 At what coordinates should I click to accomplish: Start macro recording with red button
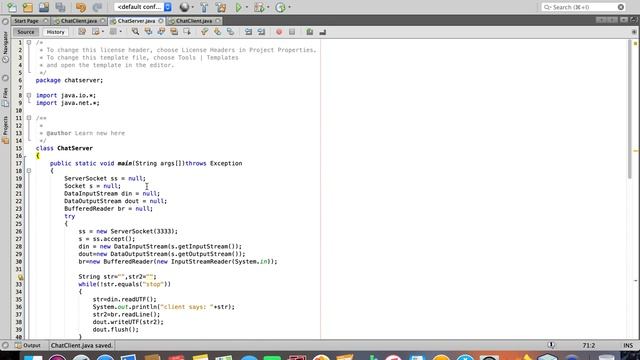click(279, 32)
